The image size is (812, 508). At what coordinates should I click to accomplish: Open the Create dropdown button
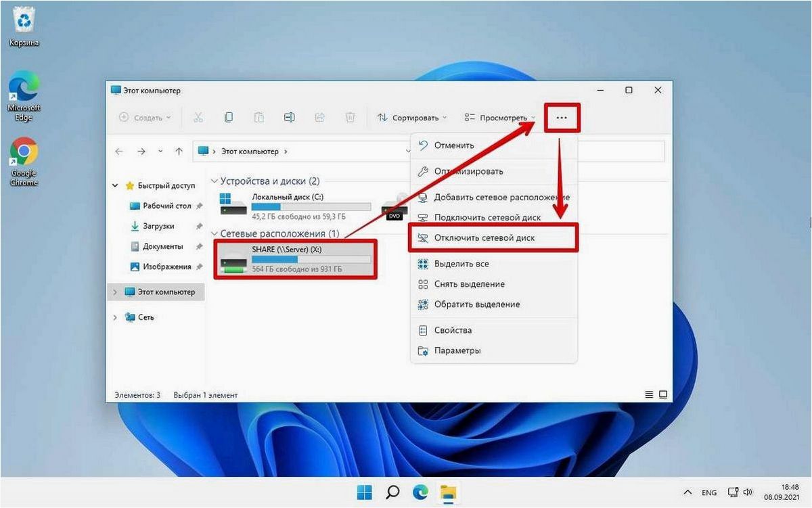145,117
